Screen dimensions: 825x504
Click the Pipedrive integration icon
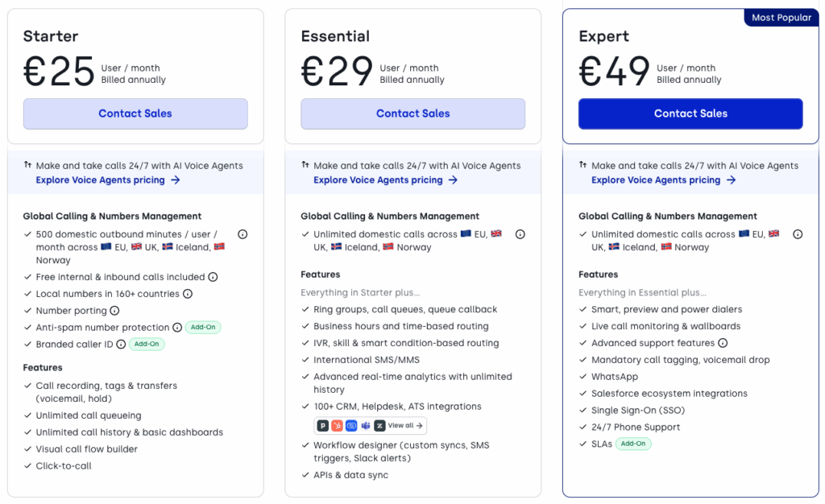pos(322,425)
